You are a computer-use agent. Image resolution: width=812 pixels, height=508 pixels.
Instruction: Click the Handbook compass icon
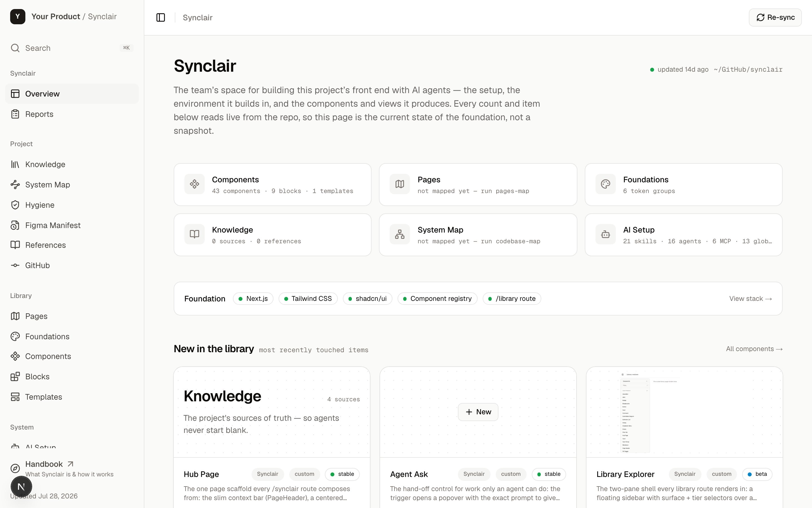click(15, 468)
